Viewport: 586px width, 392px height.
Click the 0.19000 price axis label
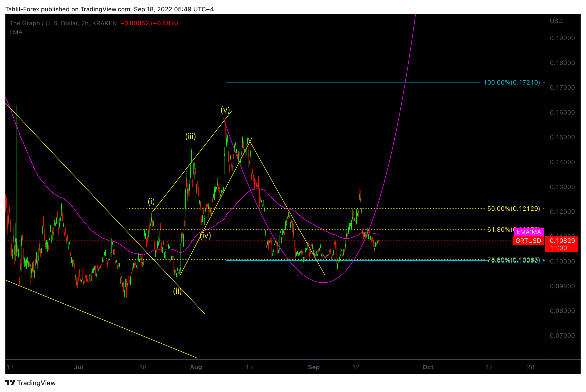[x=562, y=38]
